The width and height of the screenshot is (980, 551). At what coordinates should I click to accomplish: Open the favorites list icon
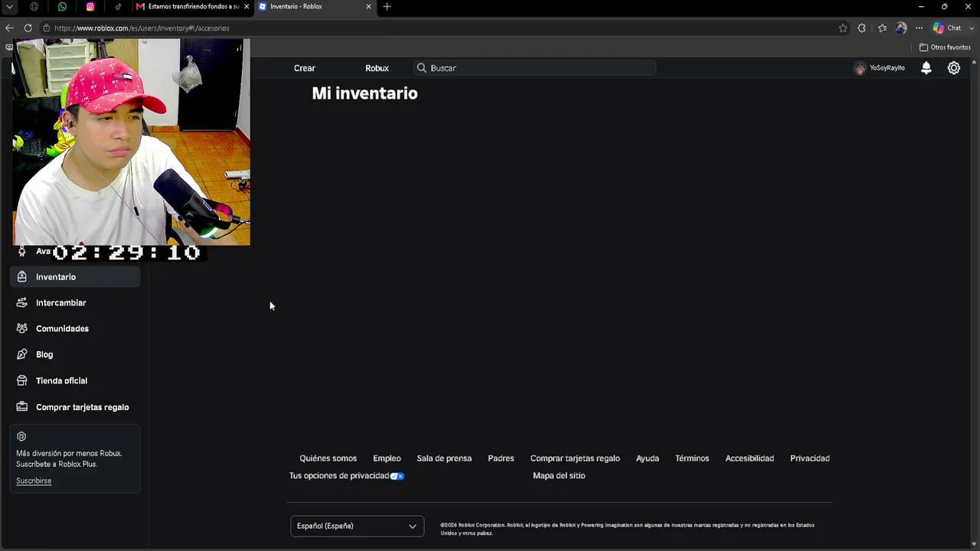coord(882,28)
